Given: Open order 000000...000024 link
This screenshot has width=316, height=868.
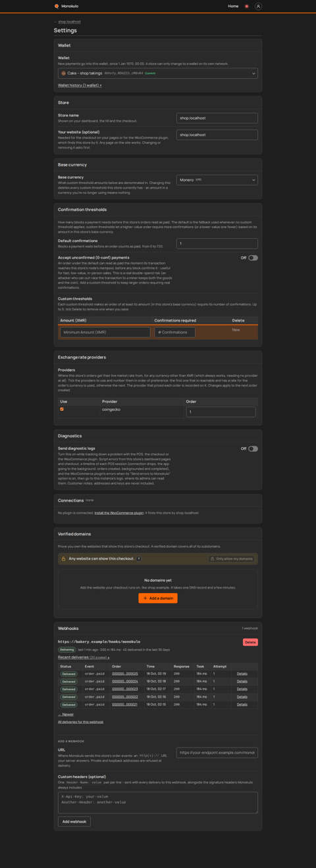Looking at the screenshot, I should (x=125, y=681).
